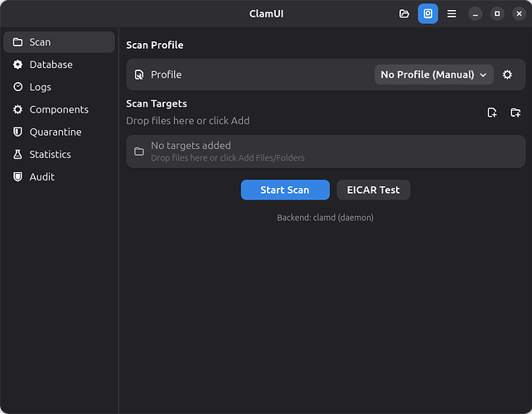Open the hamburger main menu
The width and height of the screenshot is (532, 414).
click(x=452, y=13)
